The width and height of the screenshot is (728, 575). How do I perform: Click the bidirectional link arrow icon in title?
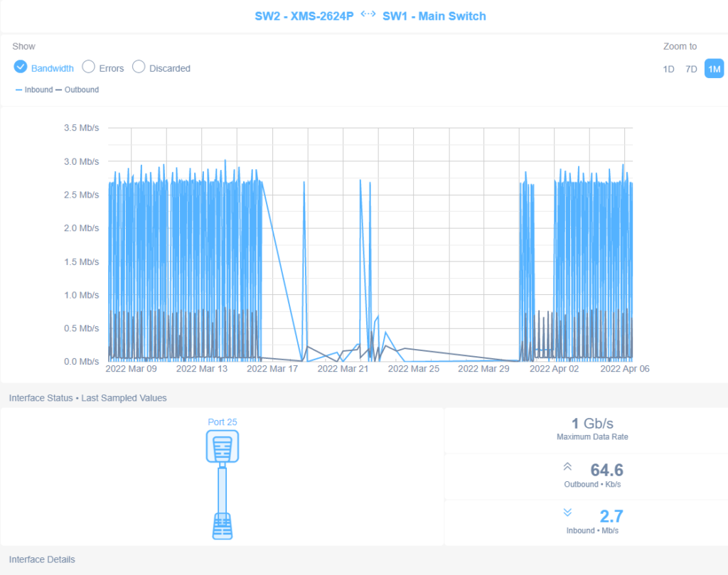coord(368,15)
